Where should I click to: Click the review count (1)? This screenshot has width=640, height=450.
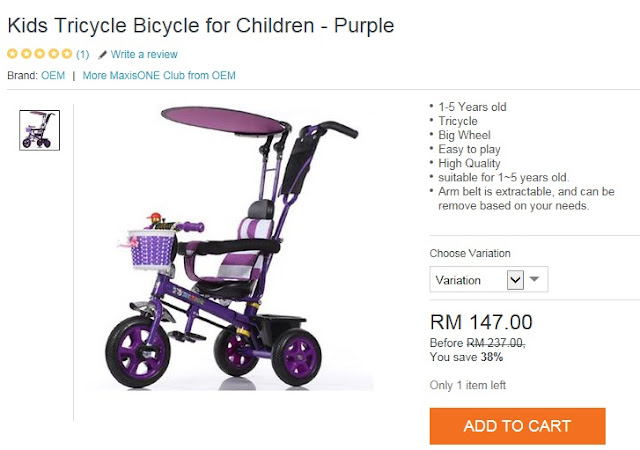pyautogui.click(x=82, y=54)
